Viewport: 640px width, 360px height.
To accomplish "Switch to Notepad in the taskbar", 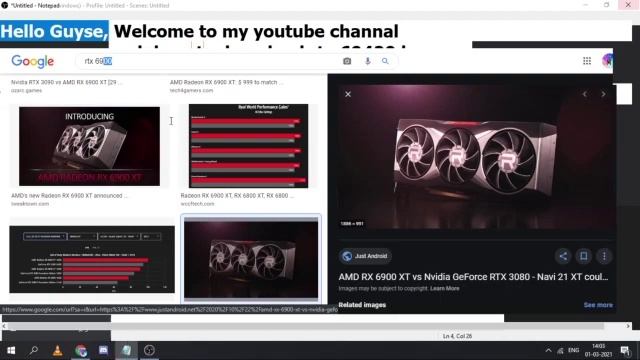I will coord(127,350).
